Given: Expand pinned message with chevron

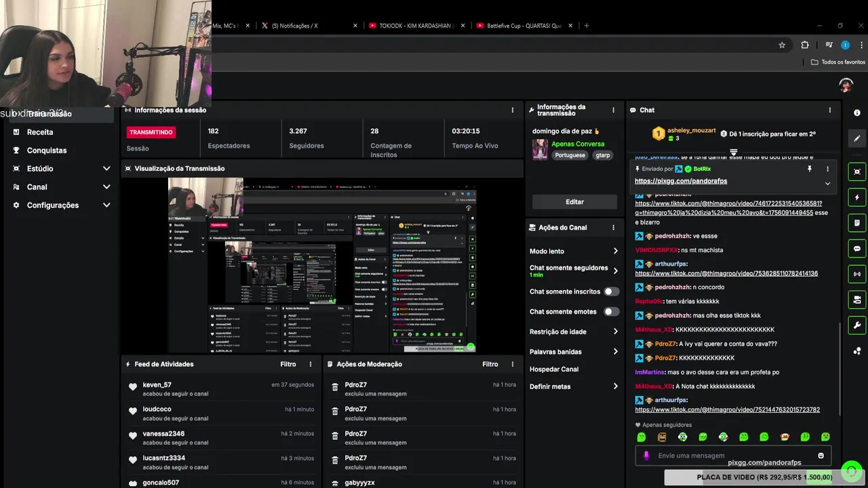Looking at the screenshot, I should 827,183.
